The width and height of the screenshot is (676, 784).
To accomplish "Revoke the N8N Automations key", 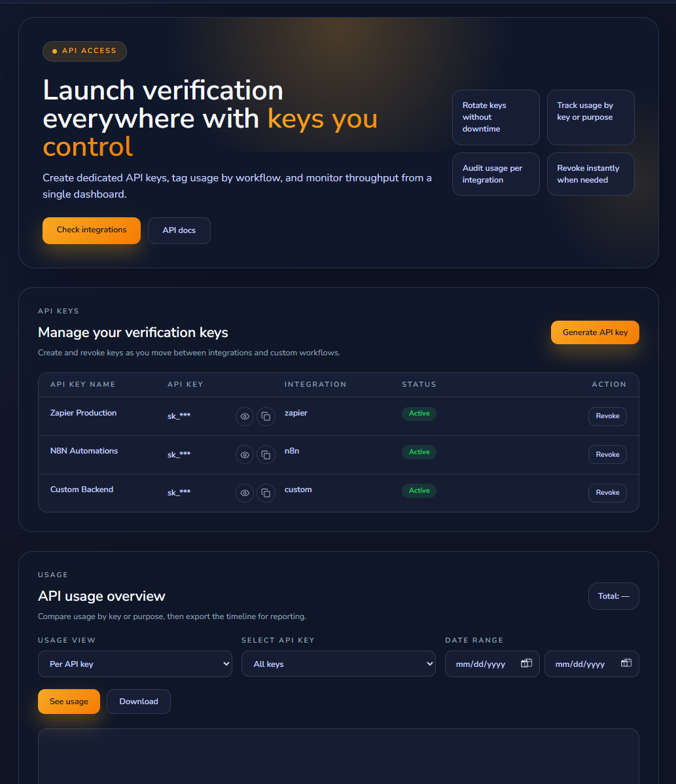I will [x=607, y=454].
